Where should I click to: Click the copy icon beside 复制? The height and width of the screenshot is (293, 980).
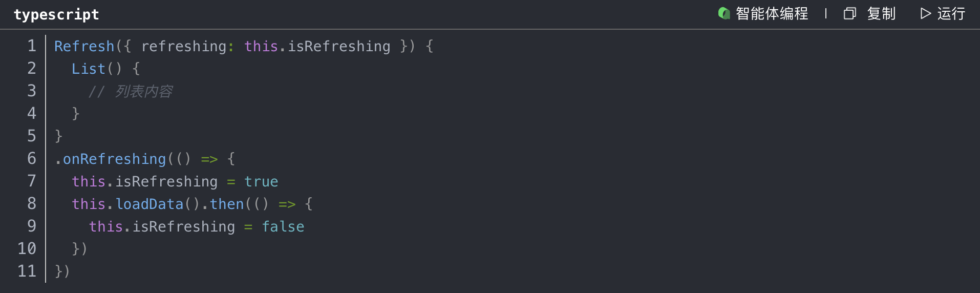(x=849, y=13)
